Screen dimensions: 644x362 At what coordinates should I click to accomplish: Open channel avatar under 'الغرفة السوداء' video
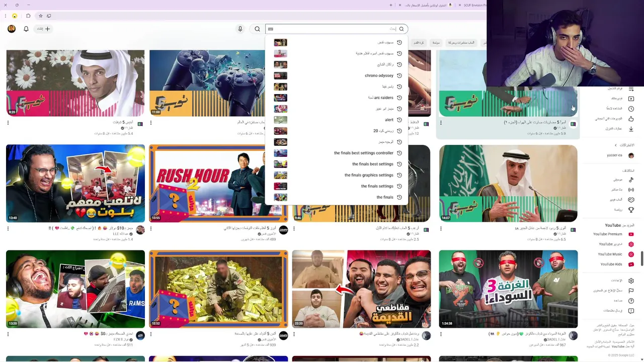coord(573,335)
